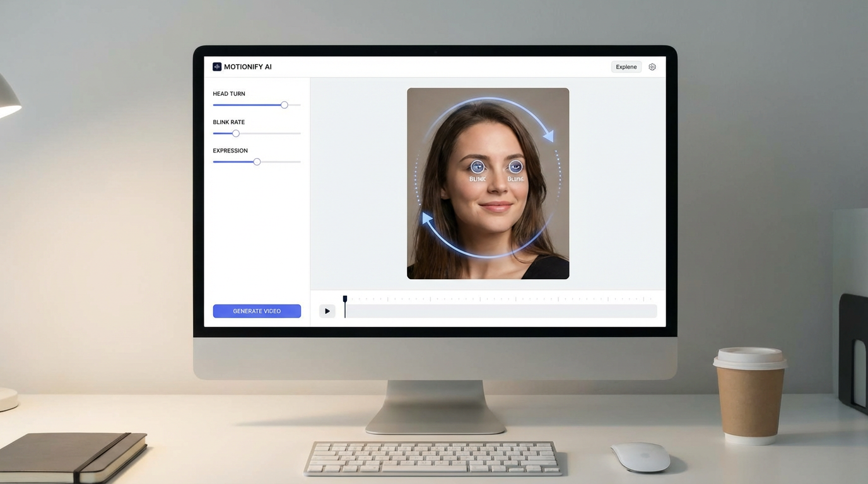Viewport: 868px width, 484px height.
Task: Enable playback with the play control
Action: (327, 311)
